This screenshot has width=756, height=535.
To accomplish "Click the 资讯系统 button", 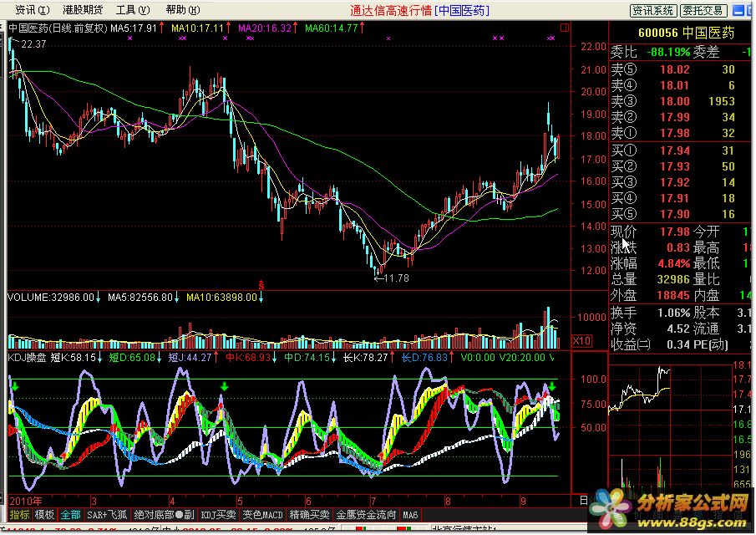I will pyautogui.click(x=652, y=11).
